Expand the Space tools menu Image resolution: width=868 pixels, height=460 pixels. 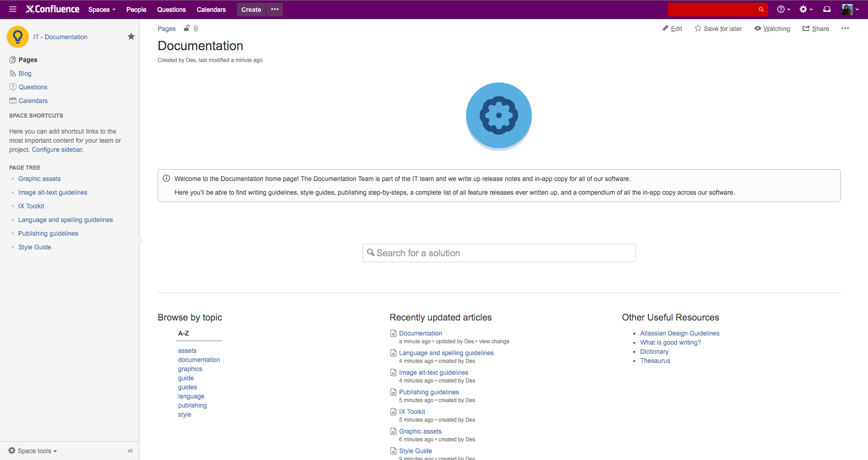pos(33,451)
